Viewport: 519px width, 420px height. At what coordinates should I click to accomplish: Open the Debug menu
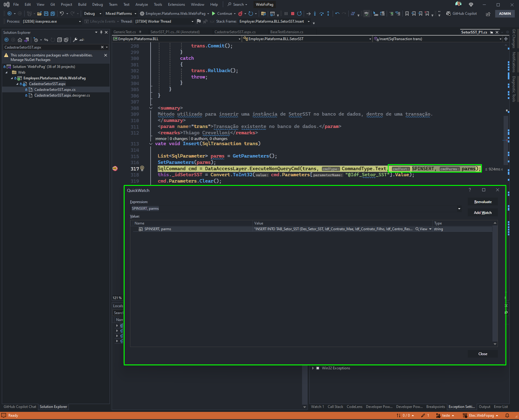point(97,5)
